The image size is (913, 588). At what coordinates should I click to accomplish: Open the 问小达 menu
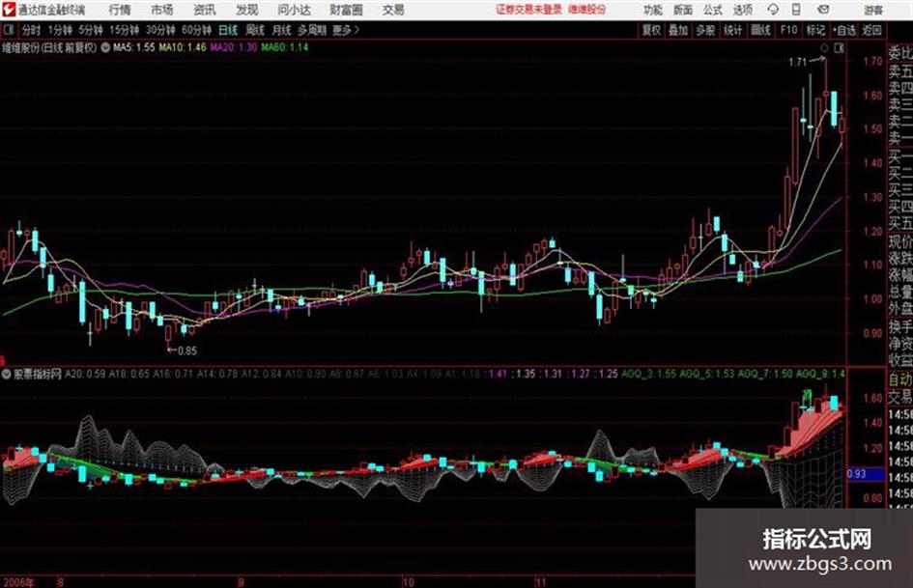click(294, 10)
